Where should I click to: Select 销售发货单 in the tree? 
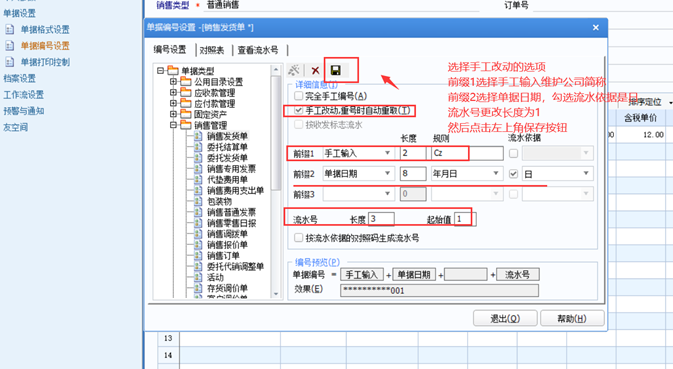(x=227, y=136)
